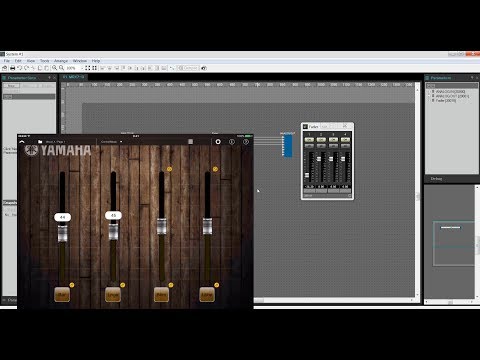Viewport: 480px width, 360px height.
Task: Click the channel 2 fader knob in Fader window
Action: (x=319, y=159)
